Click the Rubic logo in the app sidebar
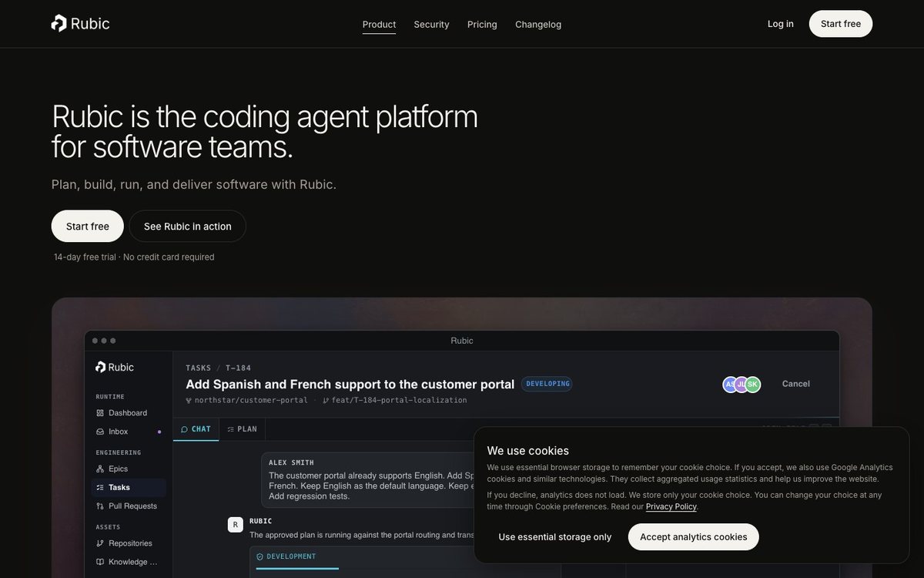 [115, 367]
